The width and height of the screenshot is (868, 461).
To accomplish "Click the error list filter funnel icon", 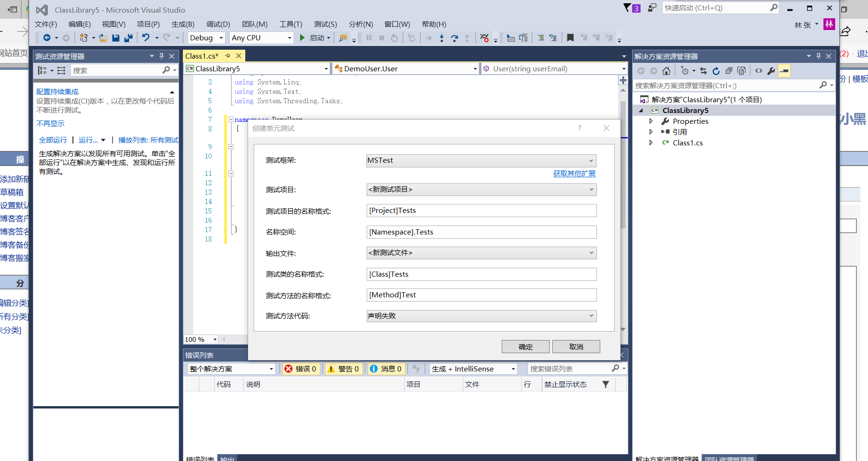I will (x=606, y=385).
